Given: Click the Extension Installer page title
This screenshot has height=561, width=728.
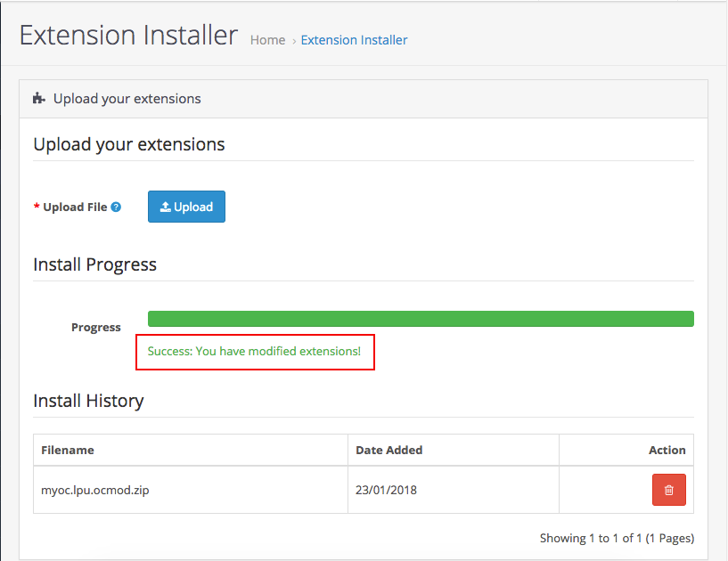Looking at the screenshot, I should pyautogui.click(x=128, y=35).
